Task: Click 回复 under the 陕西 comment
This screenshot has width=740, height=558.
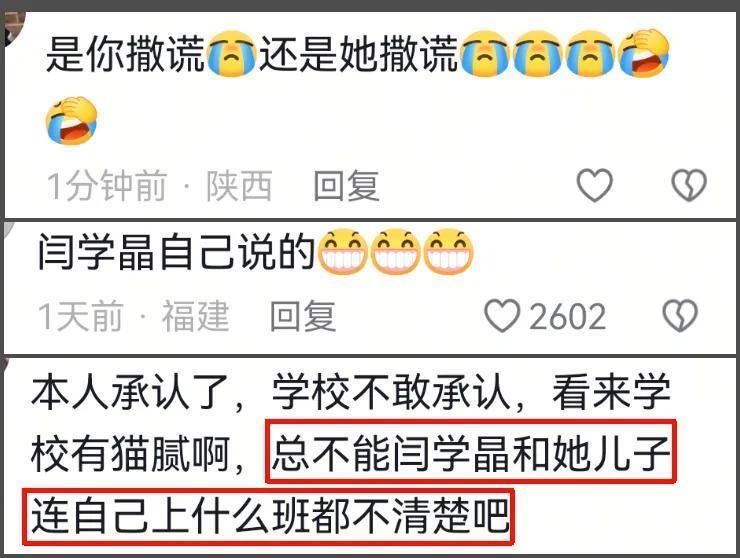Action: click(x=346, y=186)
